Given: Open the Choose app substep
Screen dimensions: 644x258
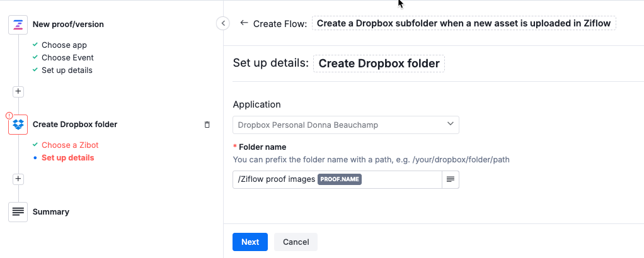Looking at the screenshot, I should click(64, 45).
